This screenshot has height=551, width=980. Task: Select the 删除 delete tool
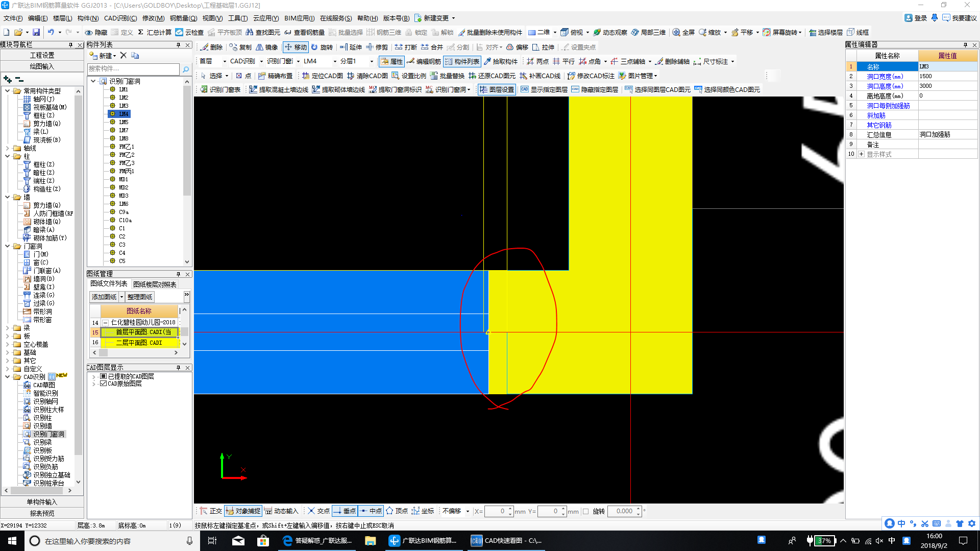tap(212, 47)
